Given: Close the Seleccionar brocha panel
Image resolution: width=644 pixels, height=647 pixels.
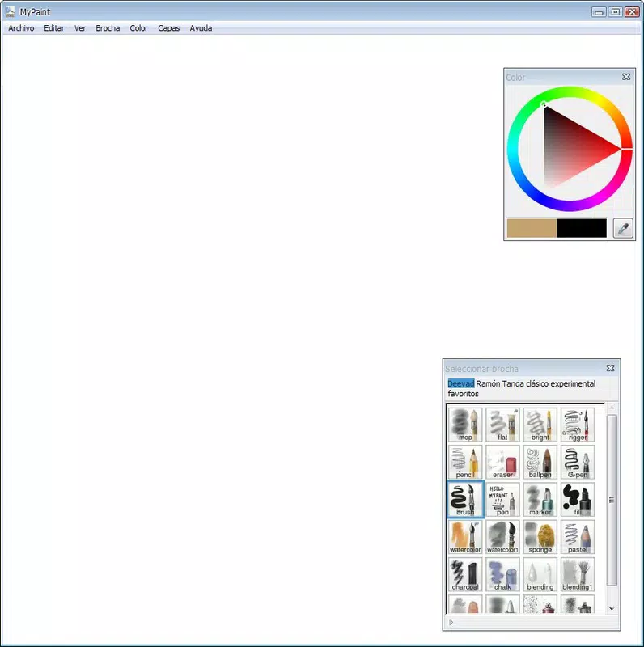Looking at the screenshot, I should click(611, 368).
